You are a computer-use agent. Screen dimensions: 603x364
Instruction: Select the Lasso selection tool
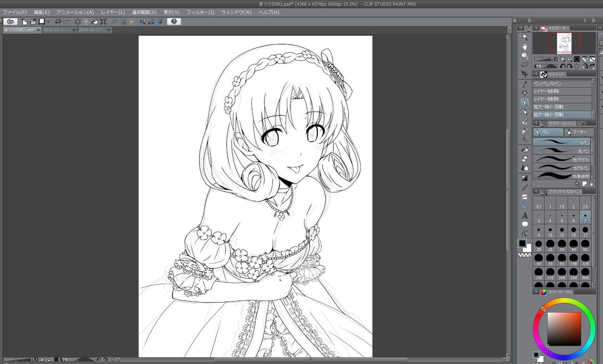pyautogui.click(x=525, y=65)
